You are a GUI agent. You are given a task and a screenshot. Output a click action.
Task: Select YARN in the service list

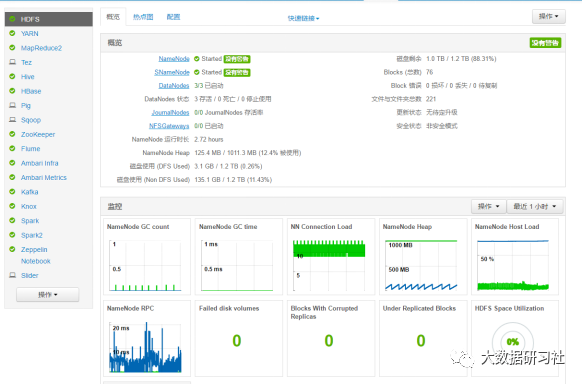click(30, 33)
